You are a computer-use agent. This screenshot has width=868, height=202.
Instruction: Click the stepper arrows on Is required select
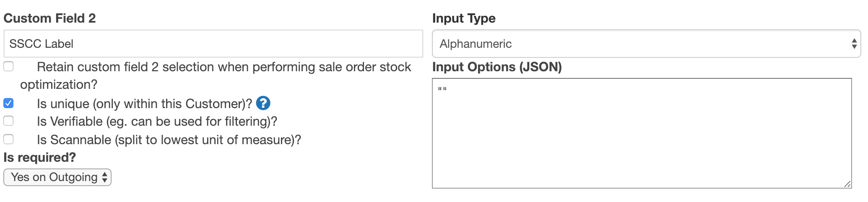(104, 177)
